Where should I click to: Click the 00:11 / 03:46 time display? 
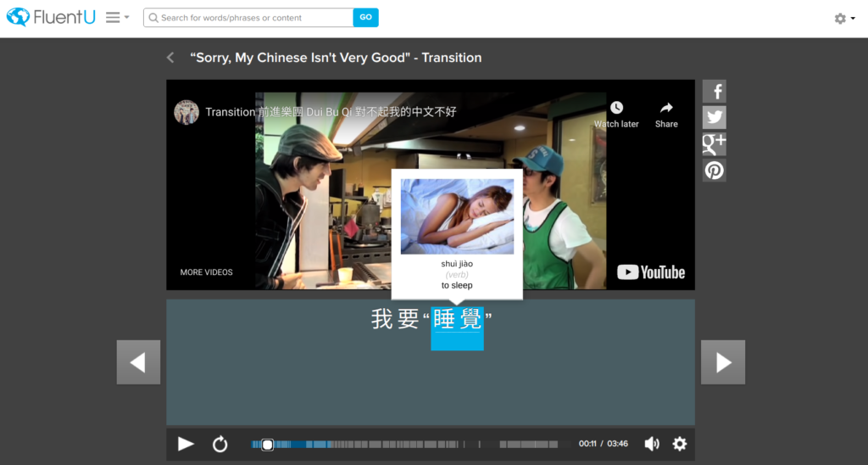pyautogui.click(x=604, y=444)
